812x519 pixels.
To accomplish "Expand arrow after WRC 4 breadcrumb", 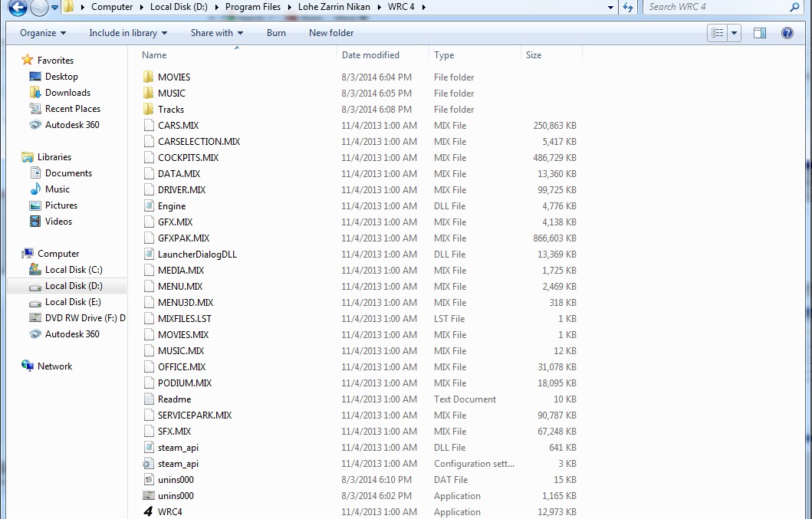I will pos(423,7).
